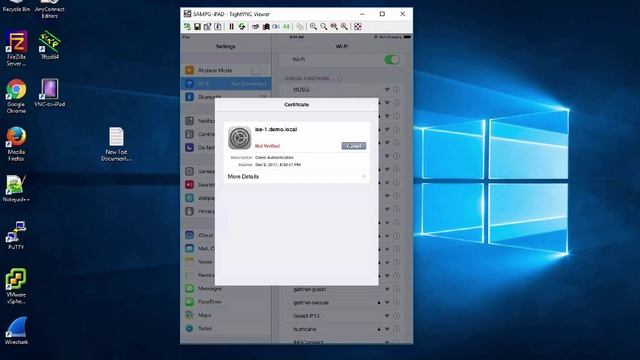The width and height of the screenshot is (640, 360).
Task: Open info button for gartner-guest network
Action: (396, 289)
